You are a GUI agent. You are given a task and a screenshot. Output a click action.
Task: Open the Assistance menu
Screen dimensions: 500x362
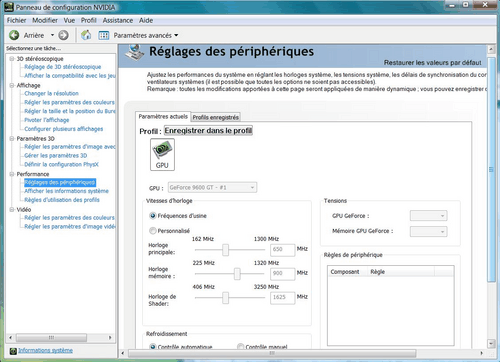118,20
